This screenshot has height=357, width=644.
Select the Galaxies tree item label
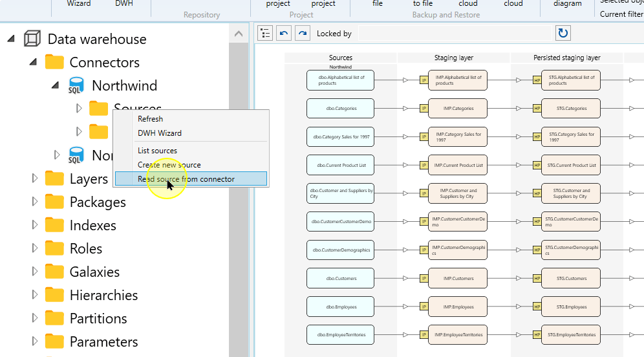(x=94, y=272)
